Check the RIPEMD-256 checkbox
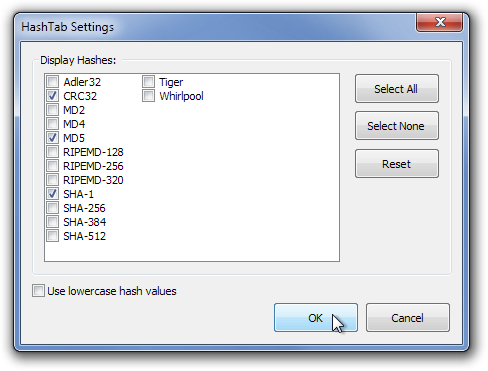Image resolution: width=488 pixels, height=371 pixels. tap(52, 166)
